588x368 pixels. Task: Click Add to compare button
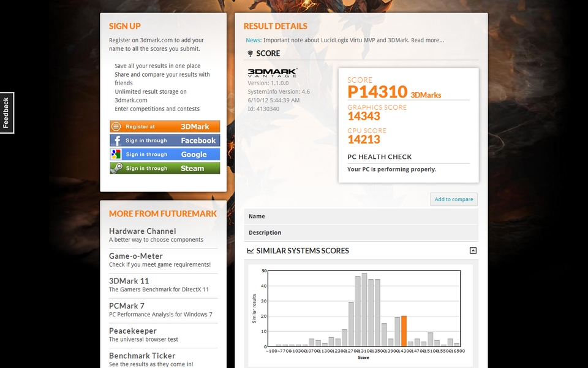[x=454, y=199]
